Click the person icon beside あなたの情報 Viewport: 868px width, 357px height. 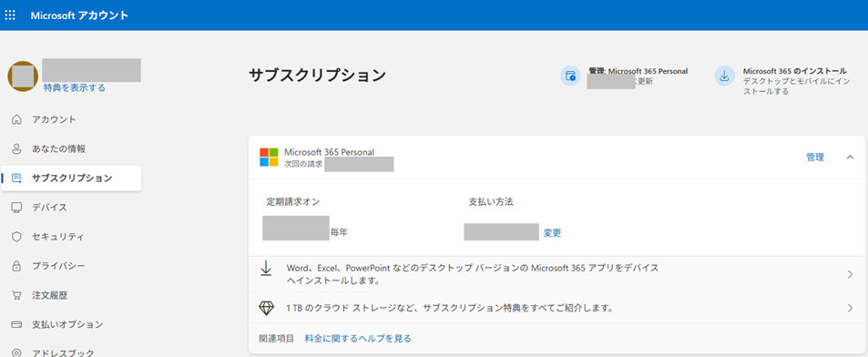(x=16, y=148)
